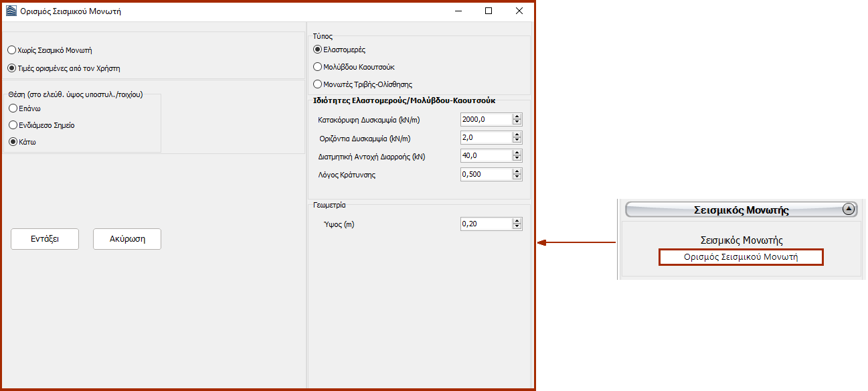The image size is (868, 391).
Task: Select 'Χωρίς Σεισμικό Μονωτή' radio option
Action: [x=11, y=50]
